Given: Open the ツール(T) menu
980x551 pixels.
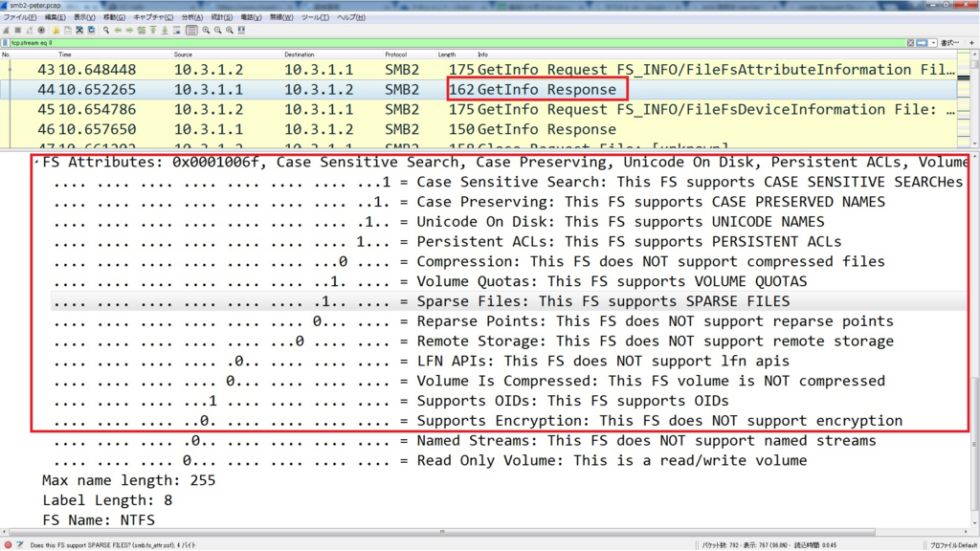Looking at the screenshot, I should (x=315, y=17).
